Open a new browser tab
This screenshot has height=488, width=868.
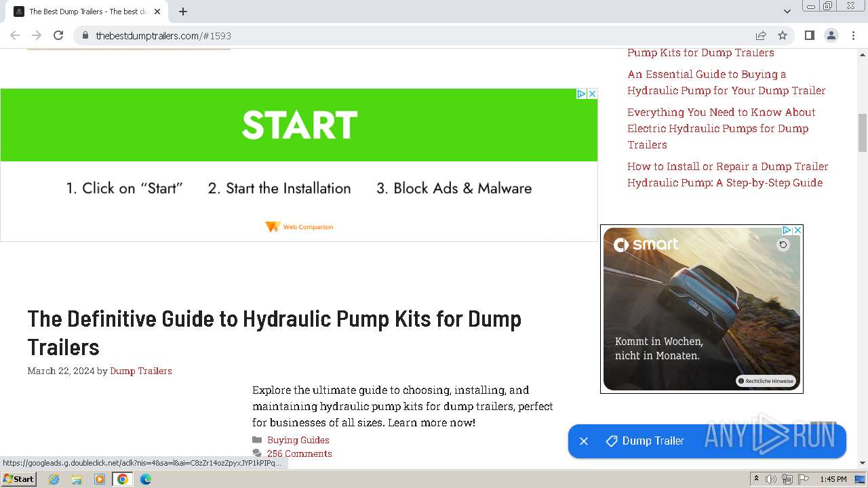pos(183,12)
